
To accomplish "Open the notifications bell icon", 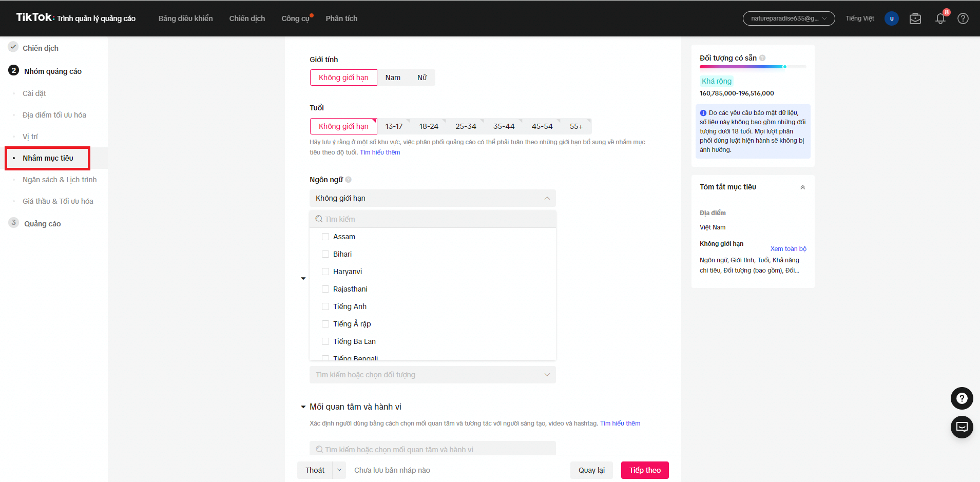I will point(940,18).
